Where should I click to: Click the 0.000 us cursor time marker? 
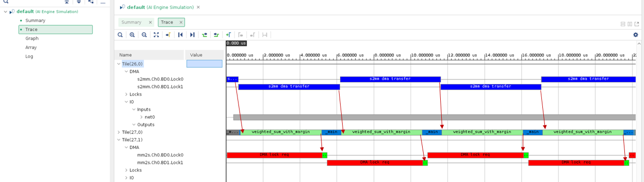click(x=236, y=43)
